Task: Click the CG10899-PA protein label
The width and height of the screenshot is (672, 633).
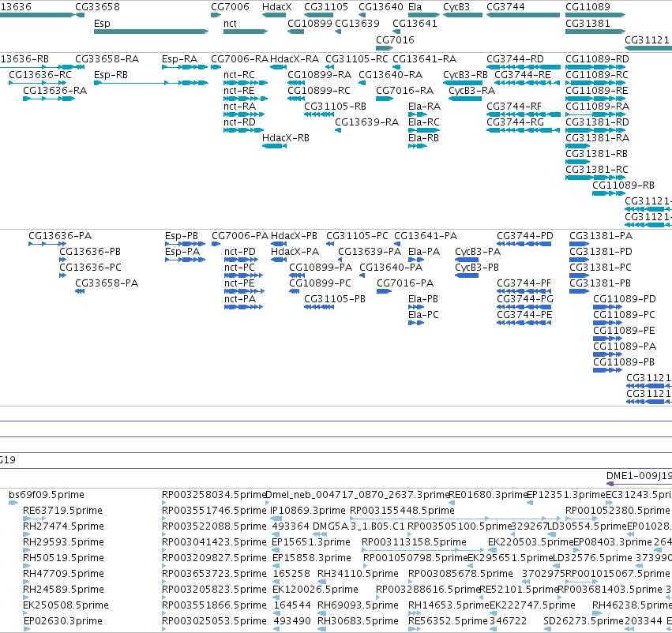Action: point(321,268)
